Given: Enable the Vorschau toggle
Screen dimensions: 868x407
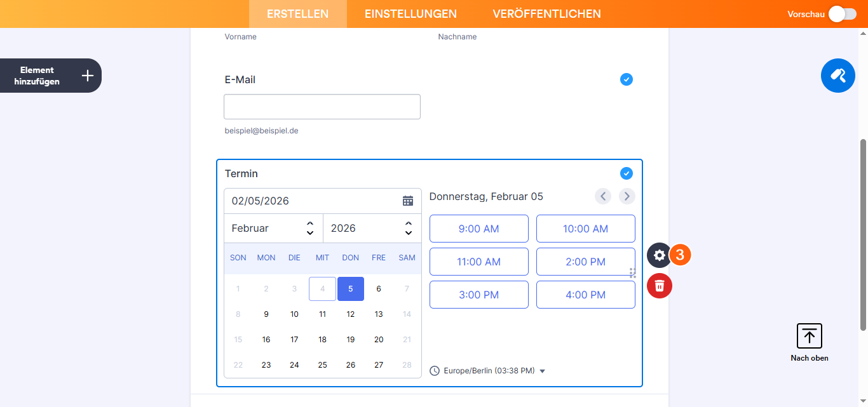Looking at the screenshot, I should tap(842, 13).
